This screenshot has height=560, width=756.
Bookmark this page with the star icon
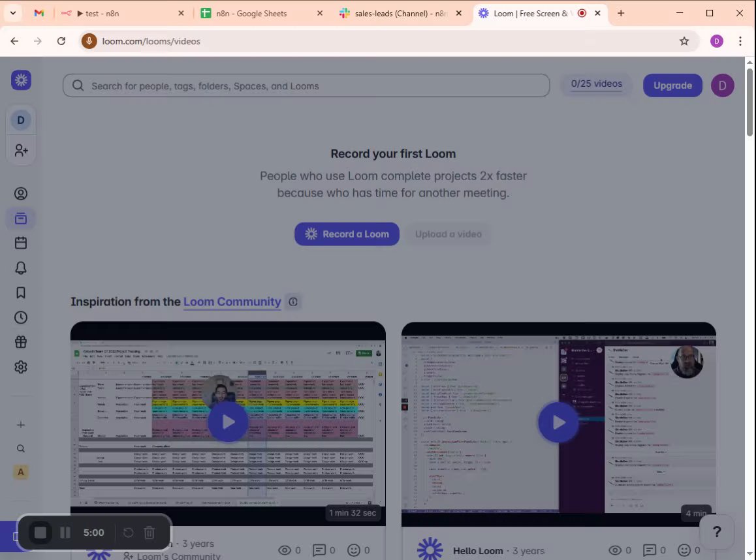coord(684,42)
